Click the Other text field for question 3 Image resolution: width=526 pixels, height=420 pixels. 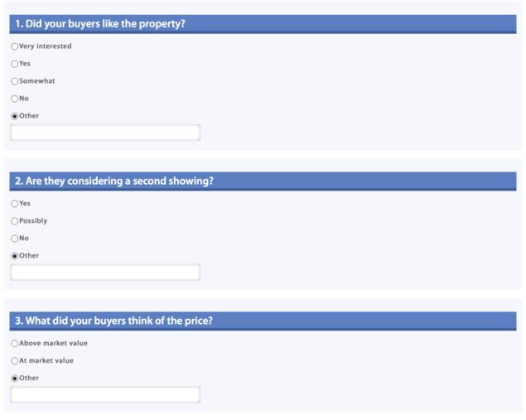(105, 395)
